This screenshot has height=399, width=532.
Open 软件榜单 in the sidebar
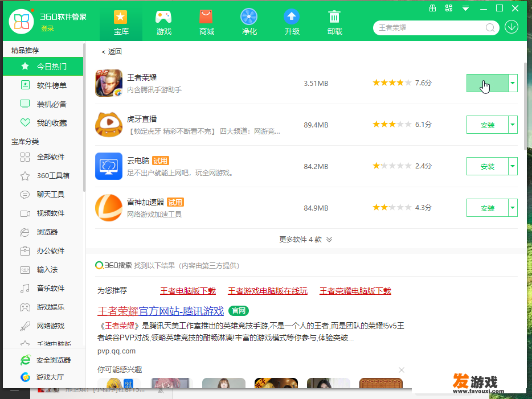pyautogui.click(x=43, y=85)
